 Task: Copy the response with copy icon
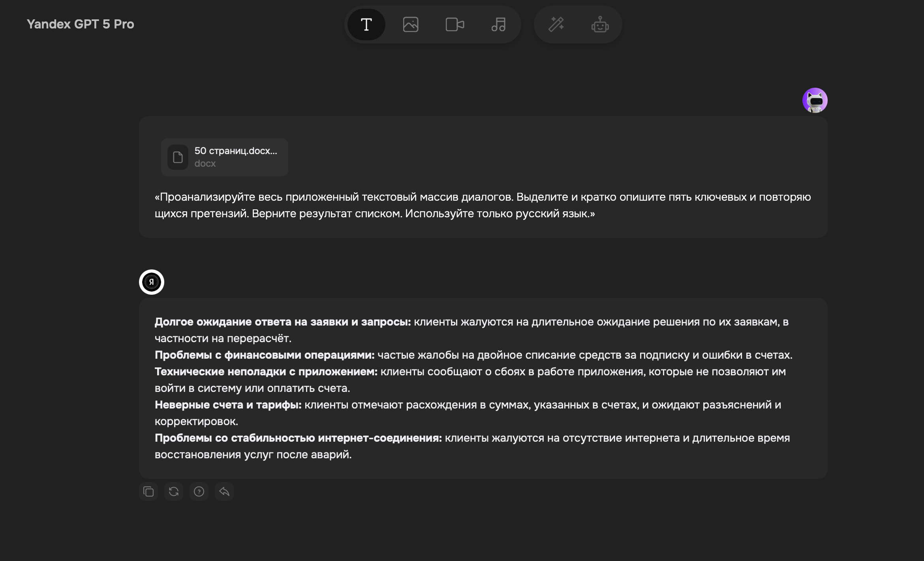click(148, 492)
